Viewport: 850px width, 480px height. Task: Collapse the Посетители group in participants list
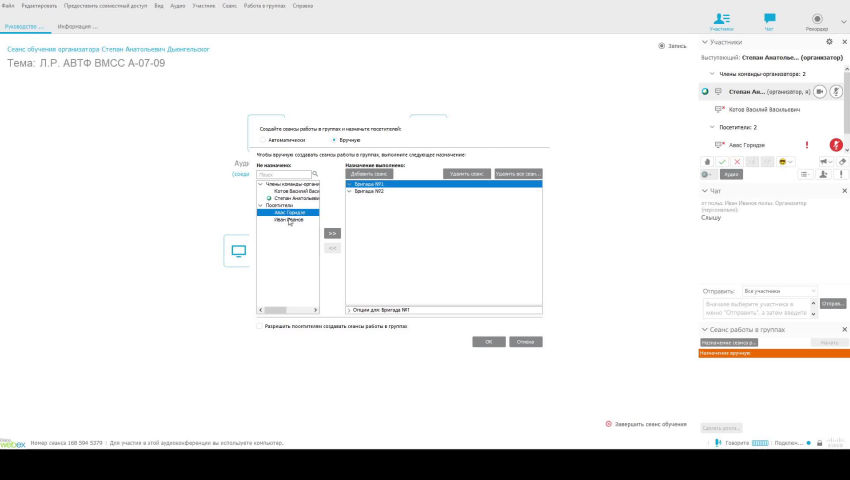coord(712,128)
